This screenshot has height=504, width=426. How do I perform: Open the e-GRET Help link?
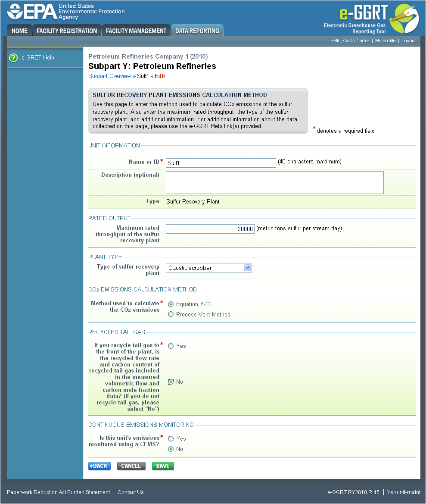[38, 57]
